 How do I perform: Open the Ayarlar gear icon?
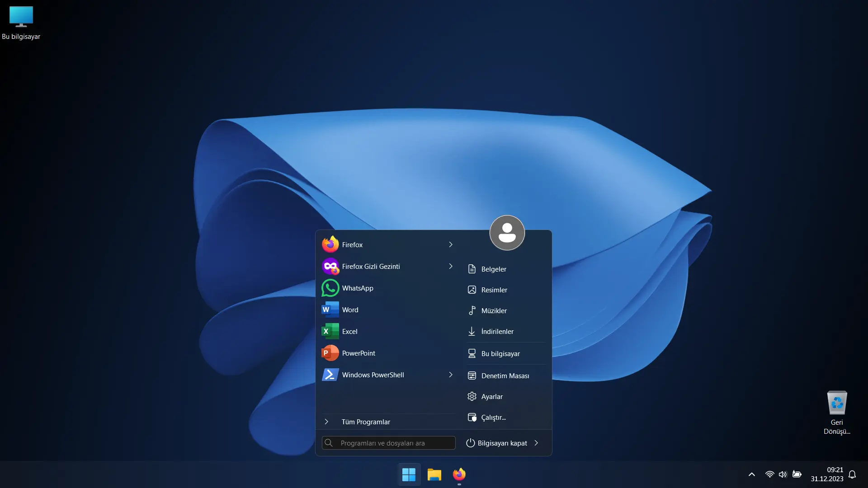pos(472,396)
